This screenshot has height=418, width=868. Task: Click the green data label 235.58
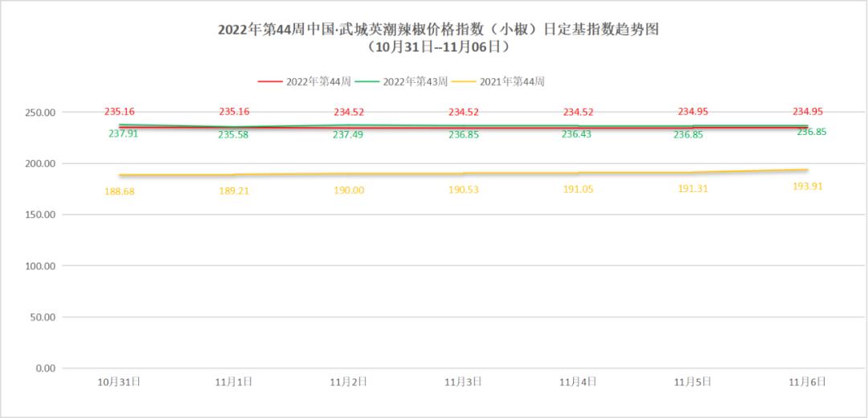coord(234,134)
